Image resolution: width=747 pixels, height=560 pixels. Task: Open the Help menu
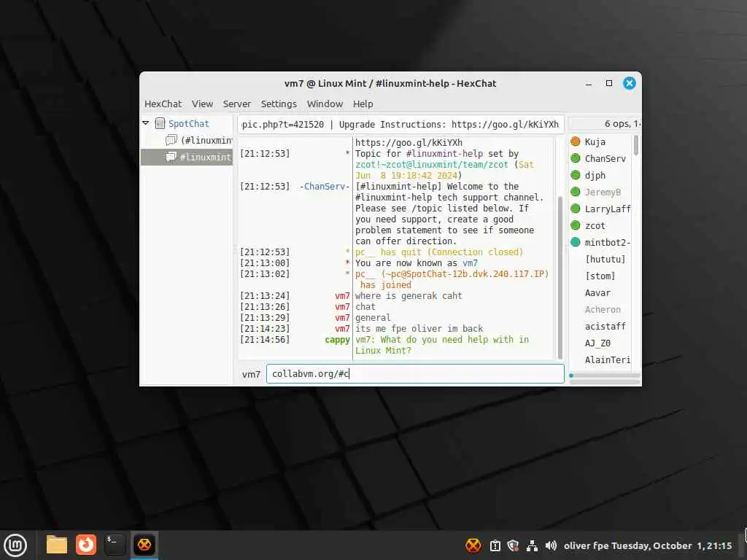(363, 104)
